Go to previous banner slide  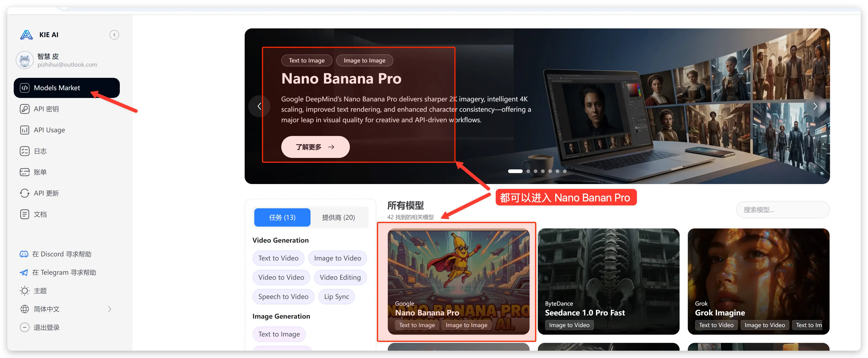tap(259, 106)
